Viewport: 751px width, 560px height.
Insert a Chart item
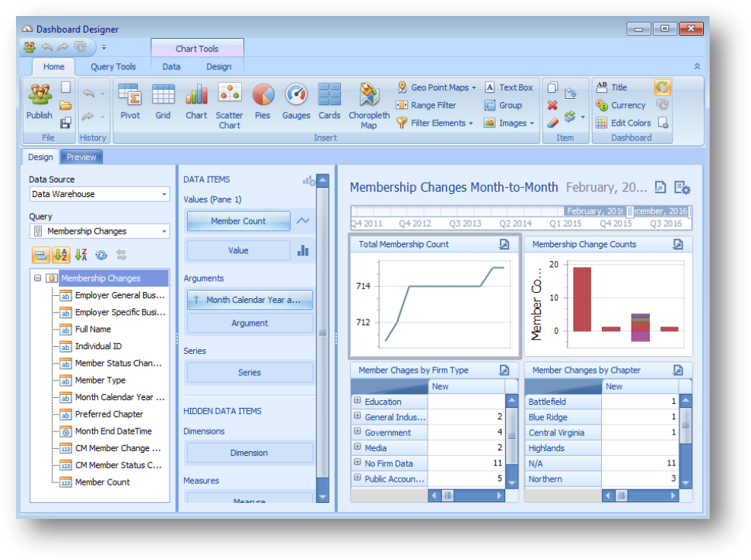(196, 100)
